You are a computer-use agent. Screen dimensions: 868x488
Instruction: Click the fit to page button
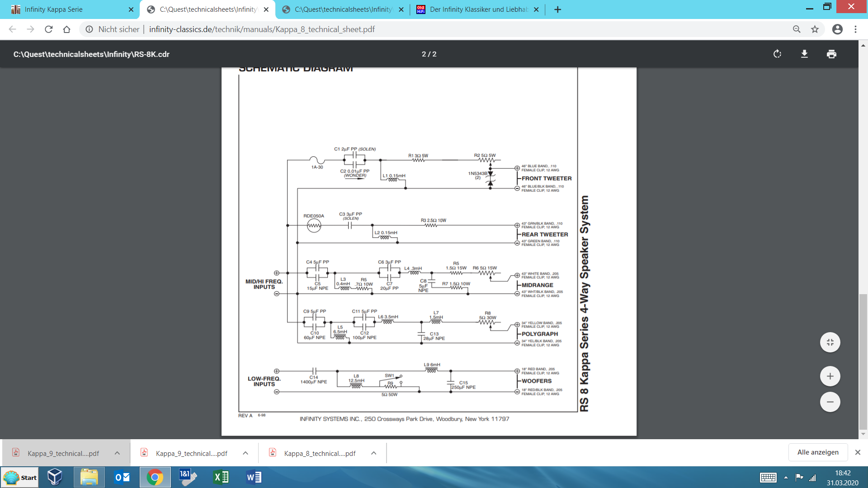tap(830, 343)
